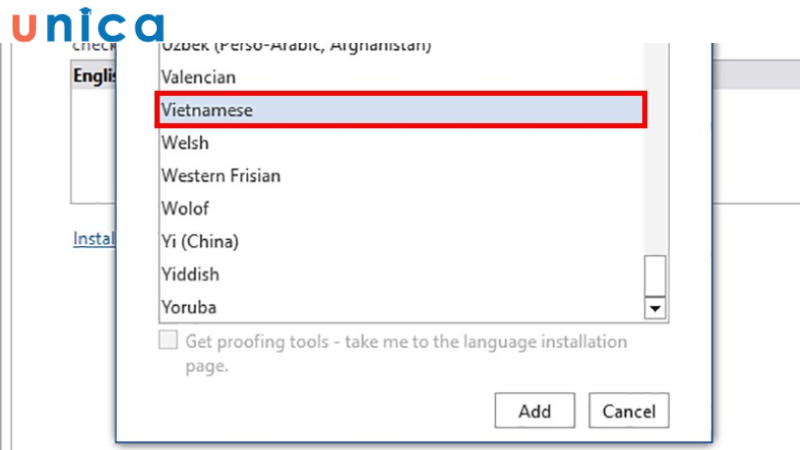The height and width of the screenshot is (450, 800).
Task: Choose Welsh in the language list
Action: tap(186, 143)
